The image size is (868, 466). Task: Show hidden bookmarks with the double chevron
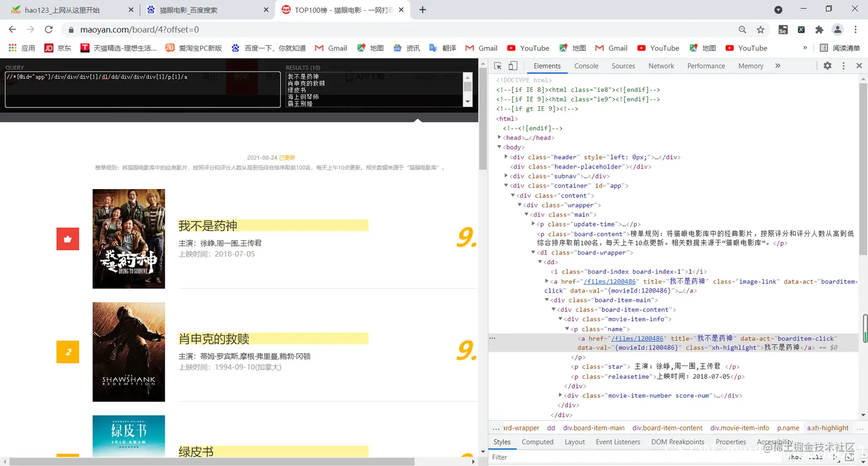[x=805, y=48]
